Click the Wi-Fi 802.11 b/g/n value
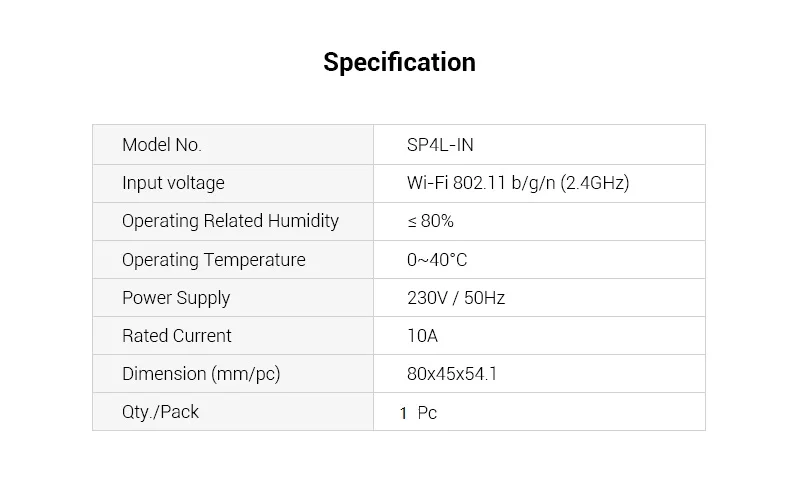This screenshot has height=480, width=800. click(518, 183)
